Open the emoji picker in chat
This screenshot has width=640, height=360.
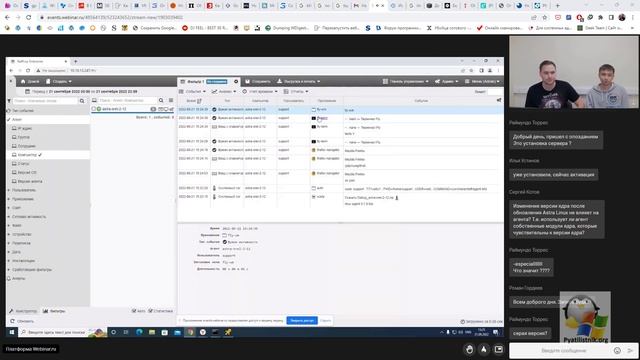[x=617, y=351]
